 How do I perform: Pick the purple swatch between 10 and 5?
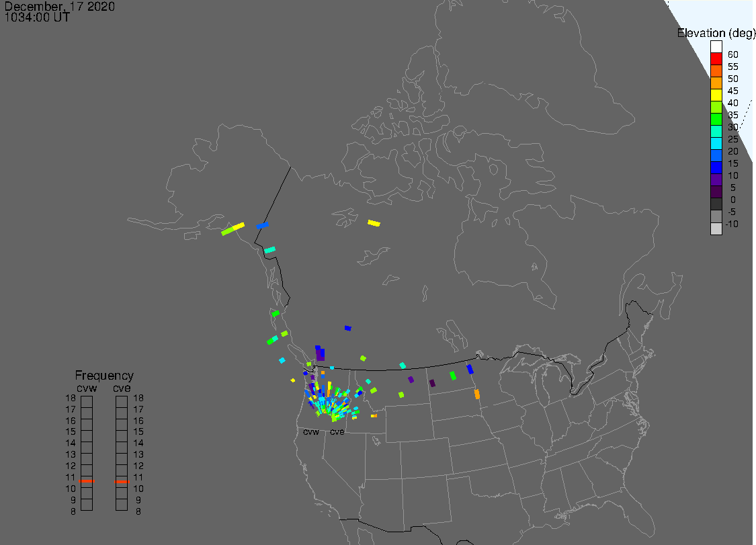[716, 179]
